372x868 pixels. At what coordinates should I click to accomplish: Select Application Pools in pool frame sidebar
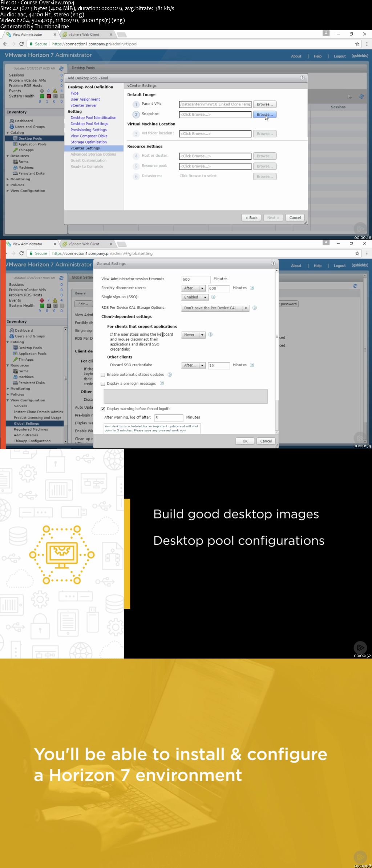point(32,144)
